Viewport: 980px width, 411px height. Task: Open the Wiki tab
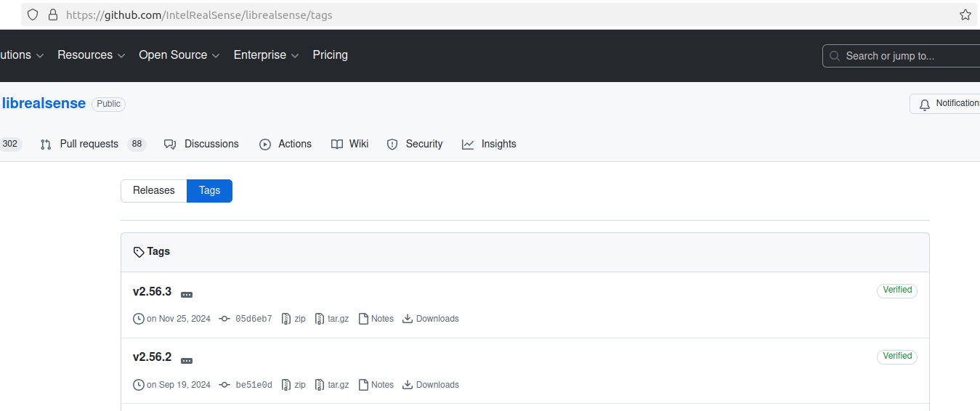point(349,145)
